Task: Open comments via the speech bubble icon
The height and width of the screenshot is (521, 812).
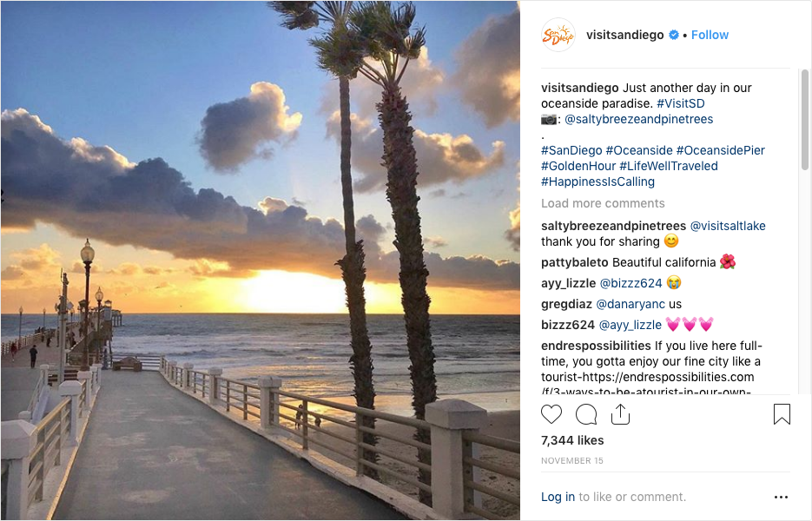Action: pyautogui.click(x=586, y=414)
